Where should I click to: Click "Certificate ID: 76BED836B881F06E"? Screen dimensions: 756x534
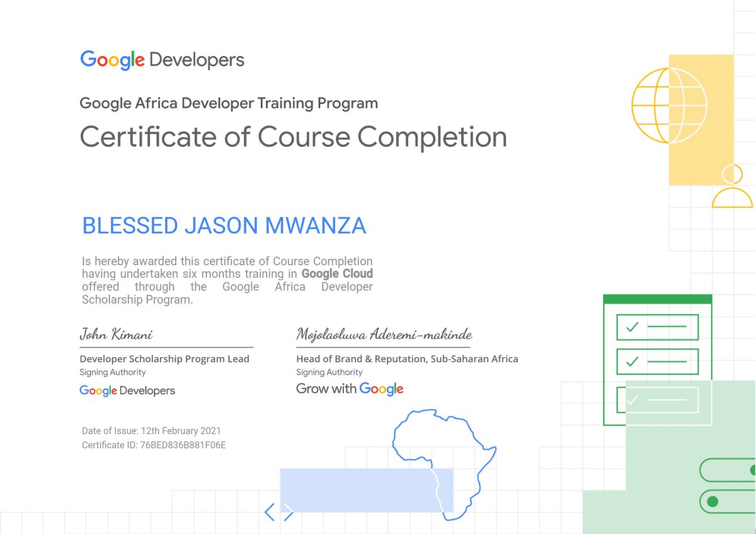pyautogui.click(x=154, y=445)
